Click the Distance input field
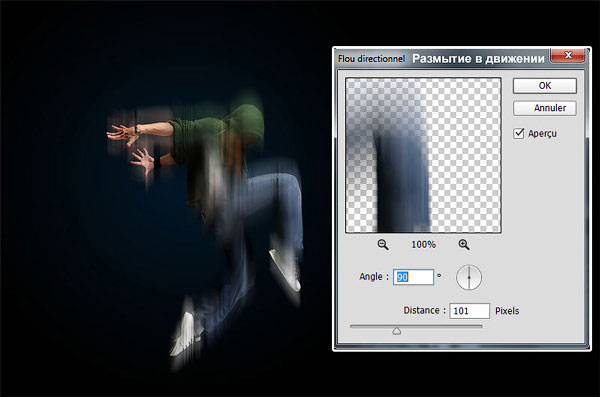 click(x=470, y=311)
